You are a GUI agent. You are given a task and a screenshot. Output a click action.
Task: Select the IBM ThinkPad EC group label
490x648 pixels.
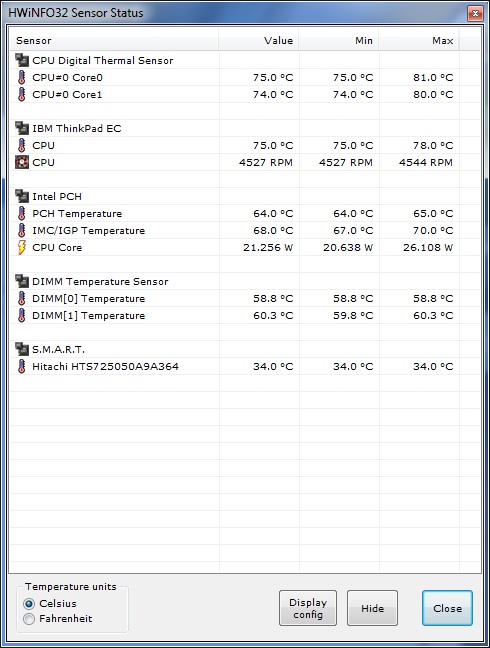(77, 129)
